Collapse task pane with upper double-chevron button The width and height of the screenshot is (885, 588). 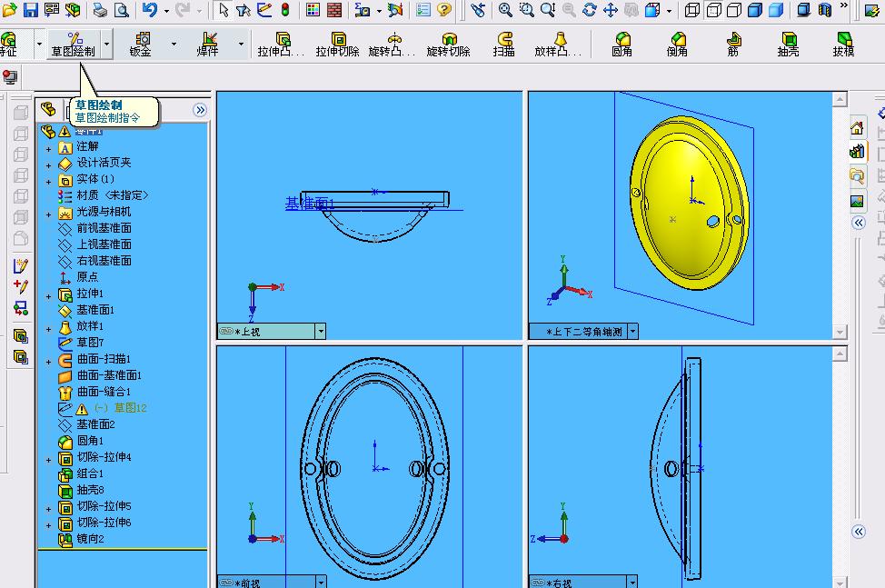[x=859, y=223]
